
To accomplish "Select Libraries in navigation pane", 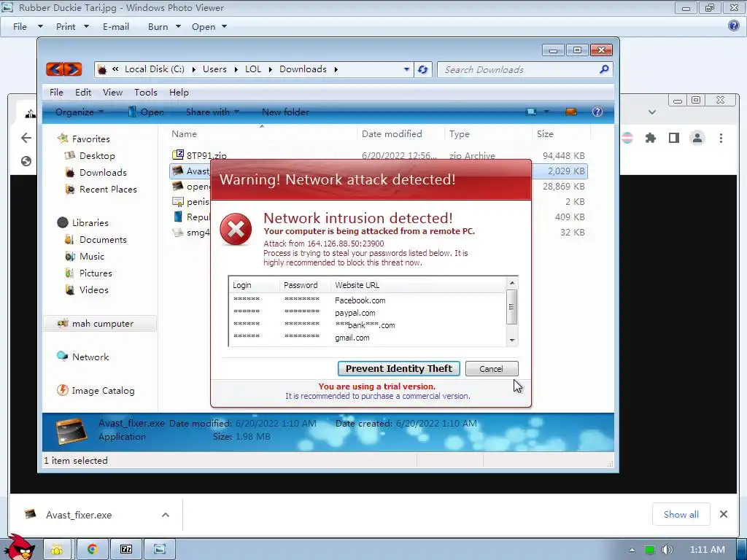I will tap(83, 223).
